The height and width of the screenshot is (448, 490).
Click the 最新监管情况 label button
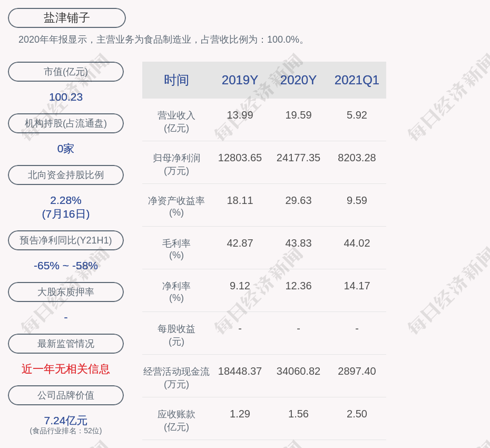pyautogui.click(x=66, y=344)
